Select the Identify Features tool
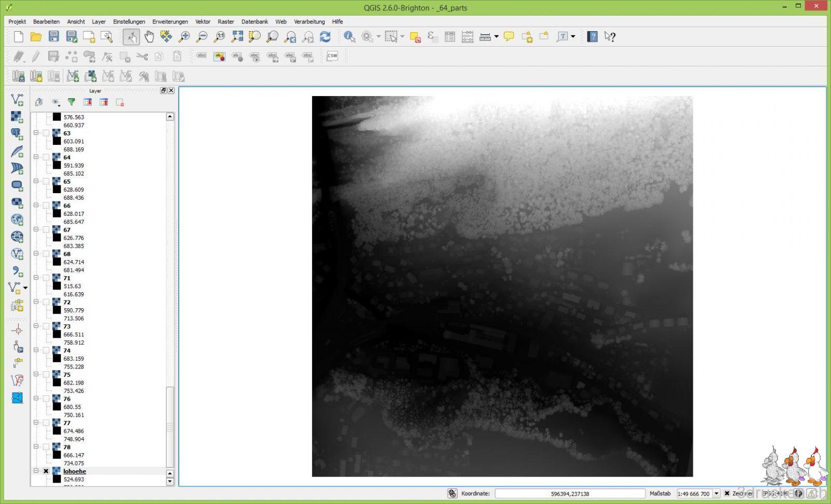This screenshot has height=504, width=831. coord(349,37)
